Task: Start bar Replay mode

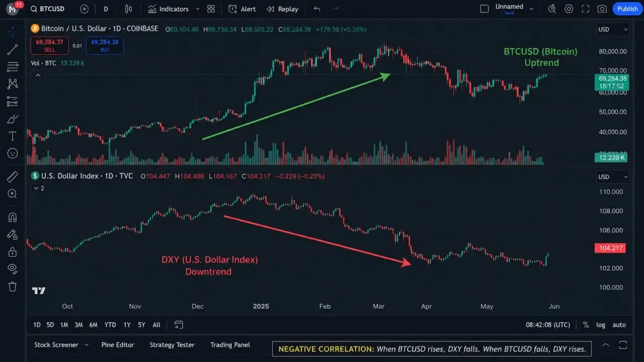Action: pos(282,9)
